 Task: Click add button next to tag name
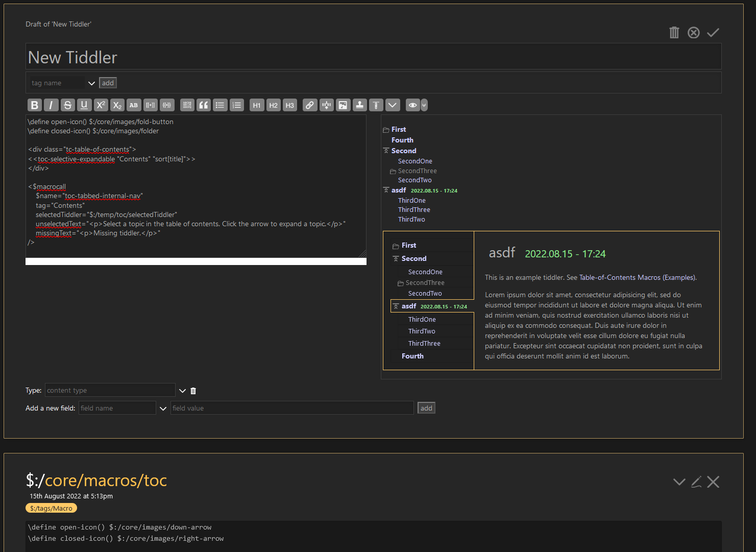click(108, 83)
